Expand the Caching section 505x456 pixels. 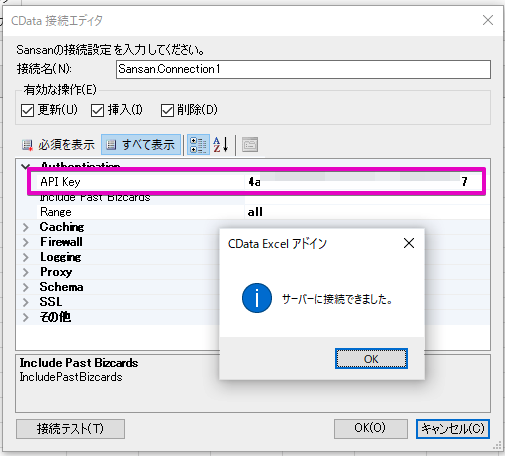coord(26,227)
